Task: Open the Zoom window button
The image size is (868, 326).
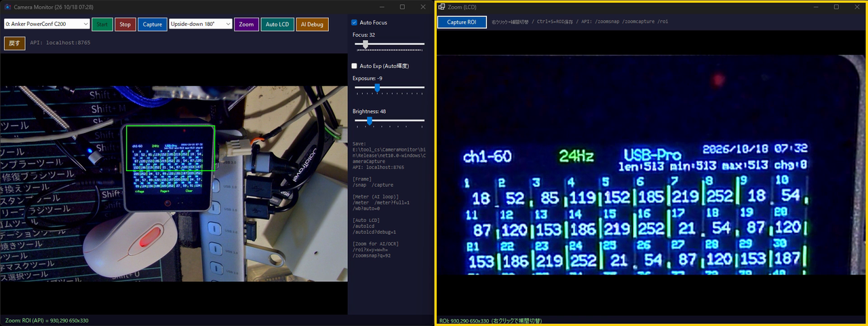Action: coord(246,24)
